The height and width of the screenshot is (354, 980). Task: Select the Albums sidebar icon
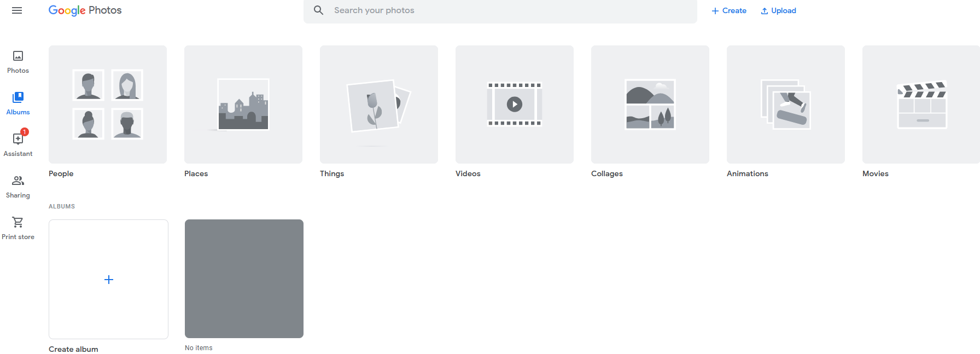pyautogui.click(x=18, y=103)
